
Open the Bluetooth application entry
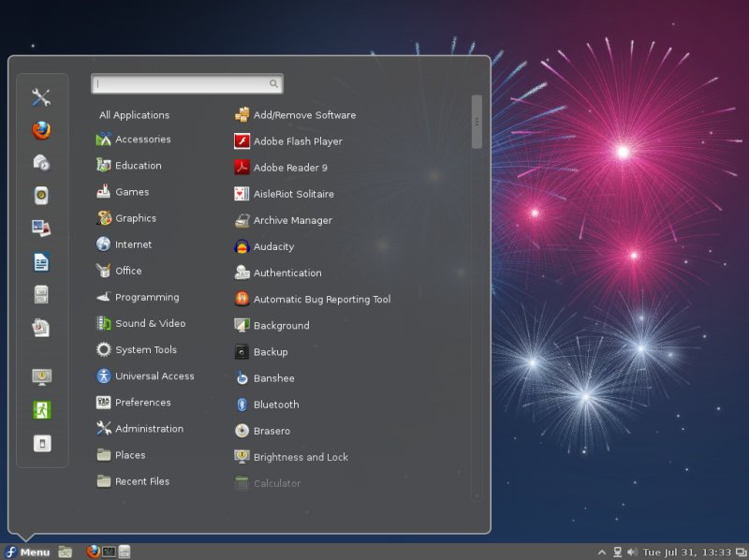point(275,405)
